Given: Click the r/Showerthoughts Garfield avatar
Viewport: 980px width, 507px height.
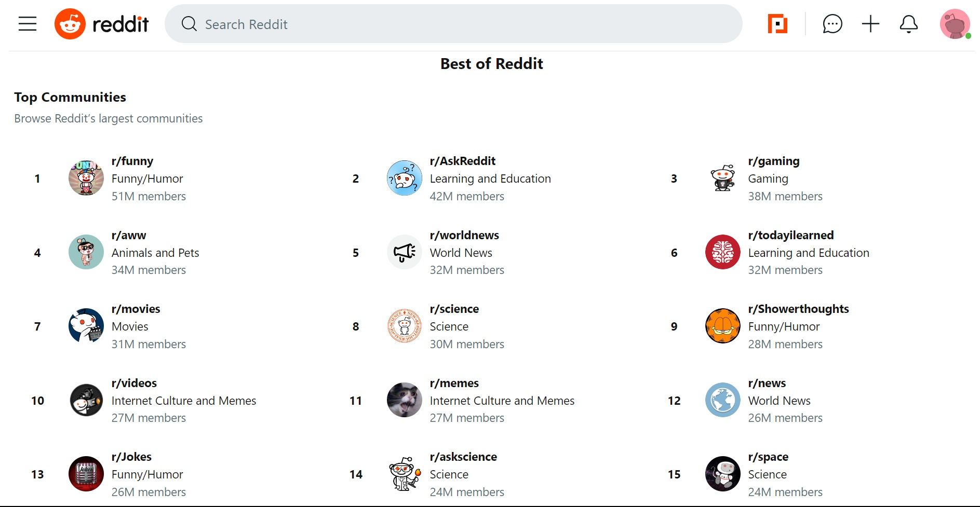Looking at the screenshot, I should pyautogui.click(x=722, y=326).
